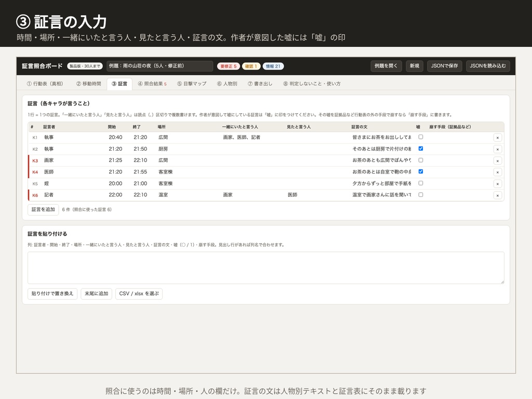The height and width of the screenshot is (399, 532).
Task: Delete testimony row K2 with × button
Action: click(x=497, y=149)
